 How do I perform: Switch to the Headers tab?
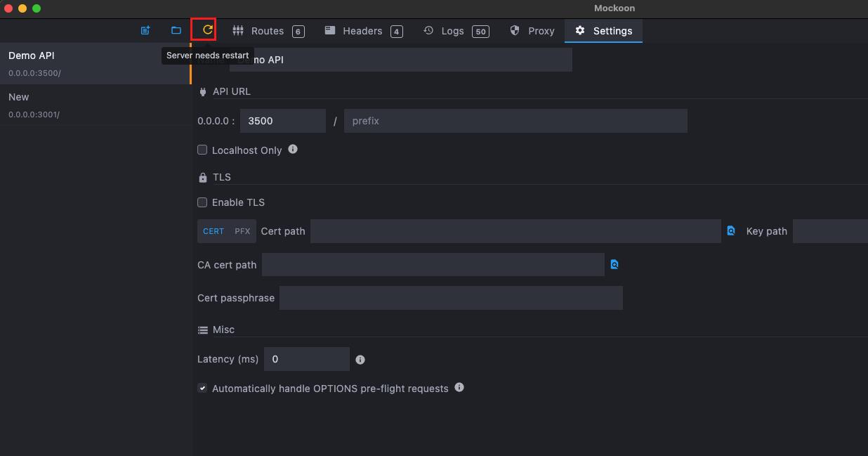click(364, 31)
